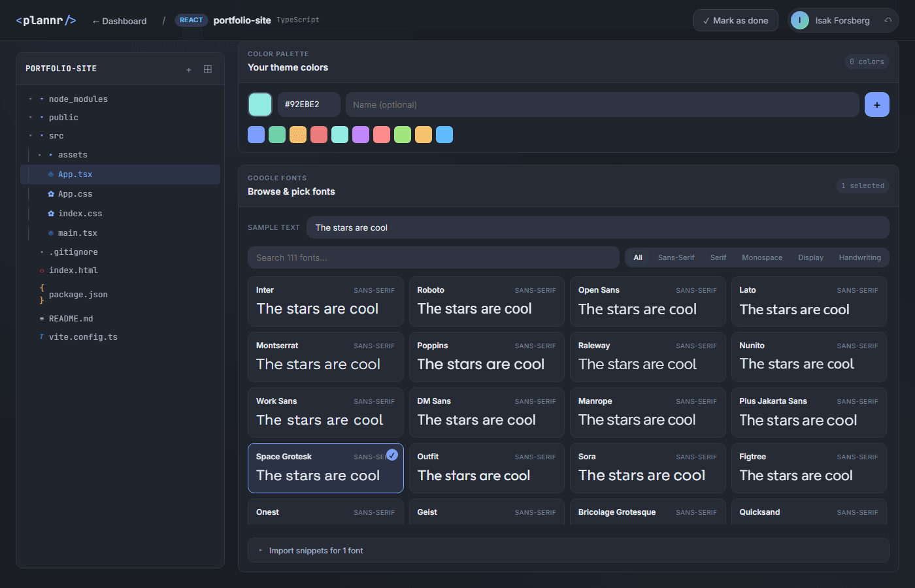Select the Roboto font card
The height and width of the screenshot is (588, 915).
coord(486,301)
